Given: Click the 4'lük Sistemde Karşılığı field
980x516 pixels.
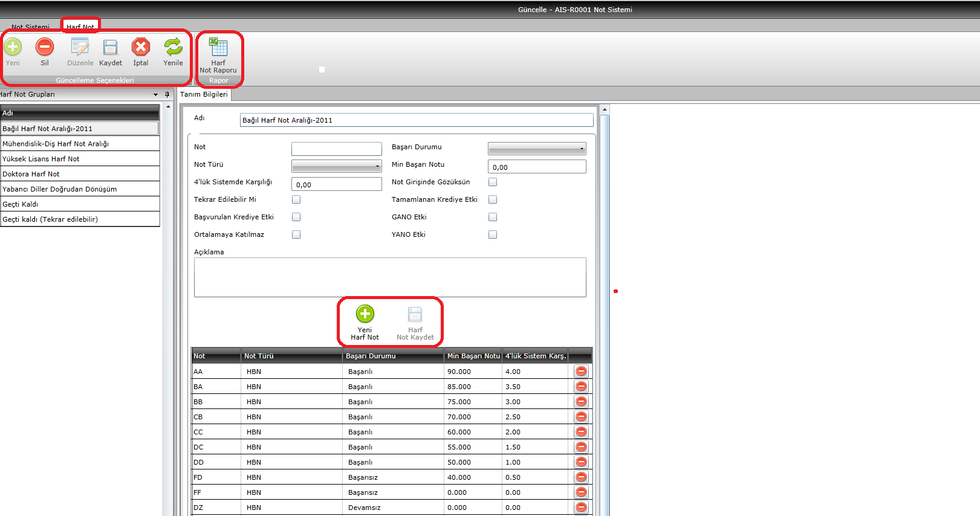Looking at the screenshot, I should [337, 184].
